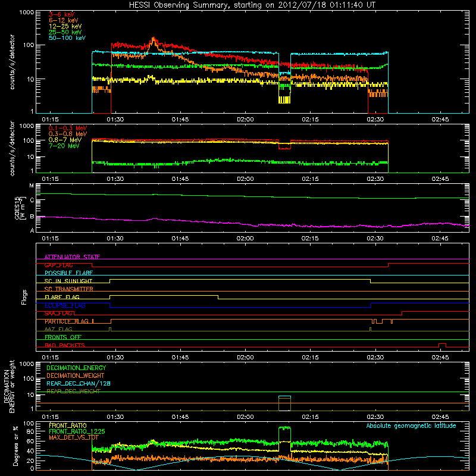Select the 3-6 keV legend label
Screen dimensions: 476x476
[62, 14]
